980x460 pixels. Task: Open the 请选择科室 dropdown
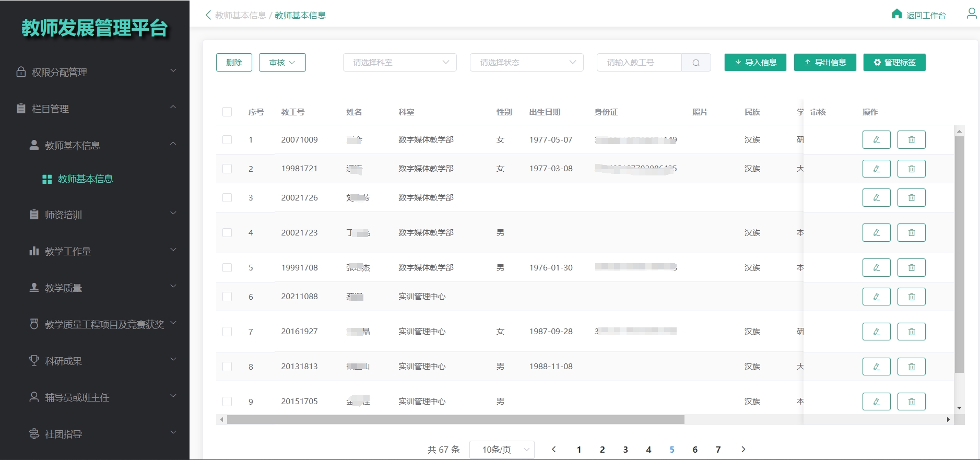click(400, 63)
